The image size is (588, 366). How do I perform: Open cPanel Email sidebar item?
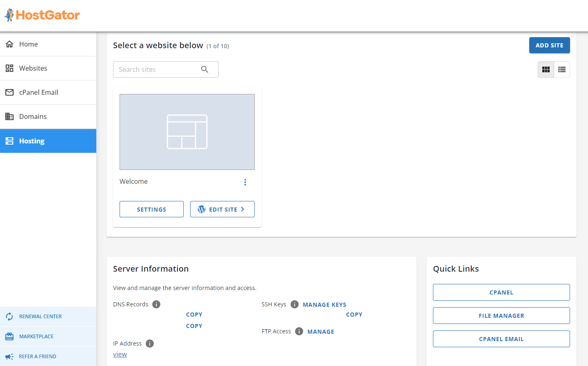pyautogui.click(x=38, y=92)
